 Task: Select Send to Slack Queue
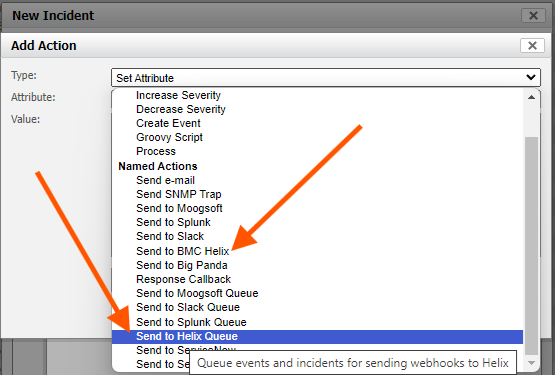tap(188, 307)
